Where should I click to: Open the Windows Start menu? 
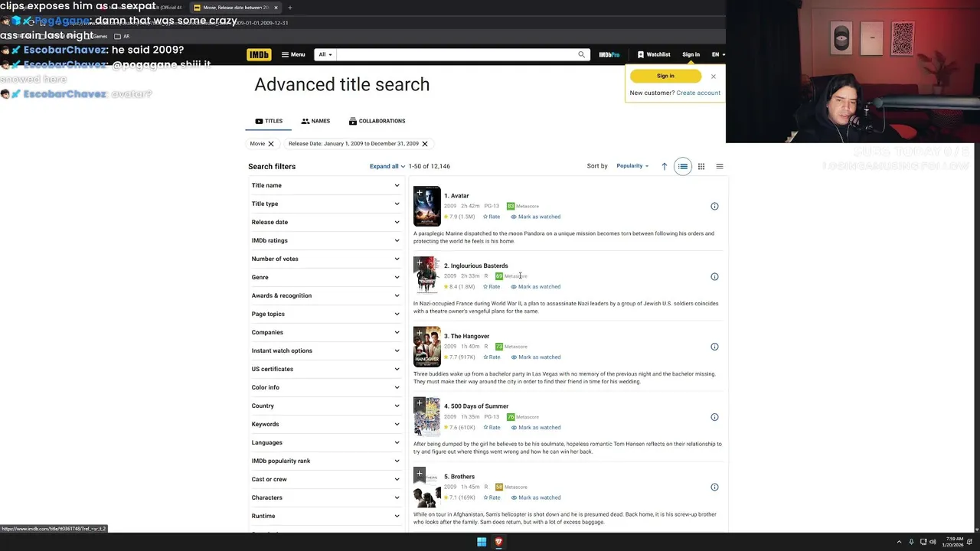[x=482, y=542]
